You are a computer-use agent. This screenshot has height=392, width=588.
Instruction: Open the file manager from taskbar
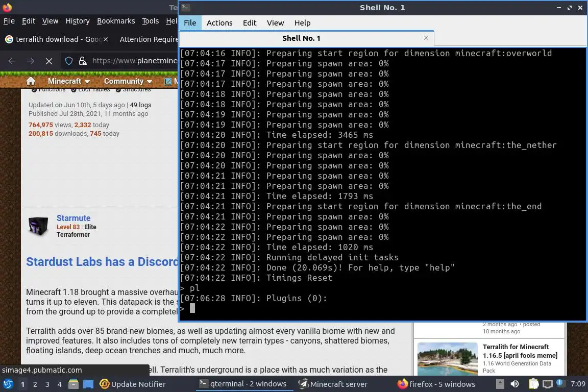point(73,384)
